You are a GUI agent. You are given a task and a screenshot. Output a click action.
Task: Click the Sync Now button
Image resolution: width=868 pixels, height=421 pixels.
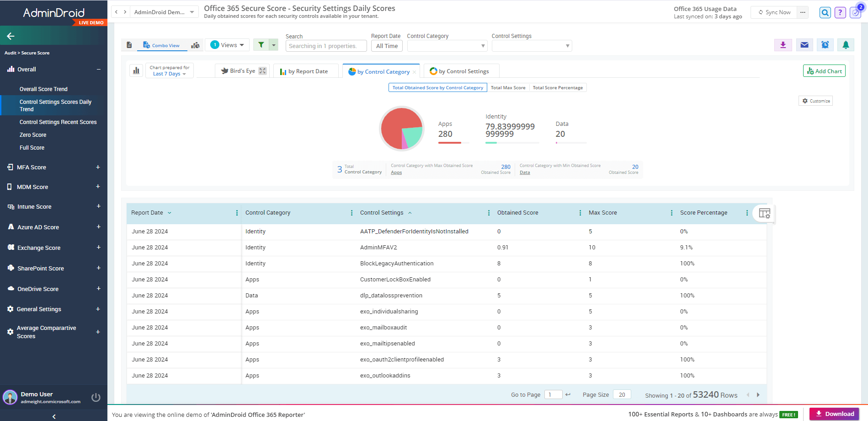774,12
